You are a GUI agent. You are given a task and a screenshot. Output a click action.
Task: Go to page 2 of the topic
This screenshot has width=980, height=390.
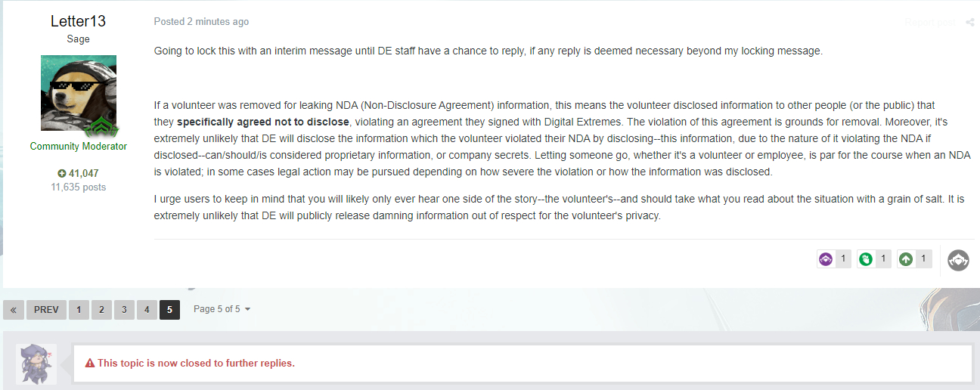(101, 310)
